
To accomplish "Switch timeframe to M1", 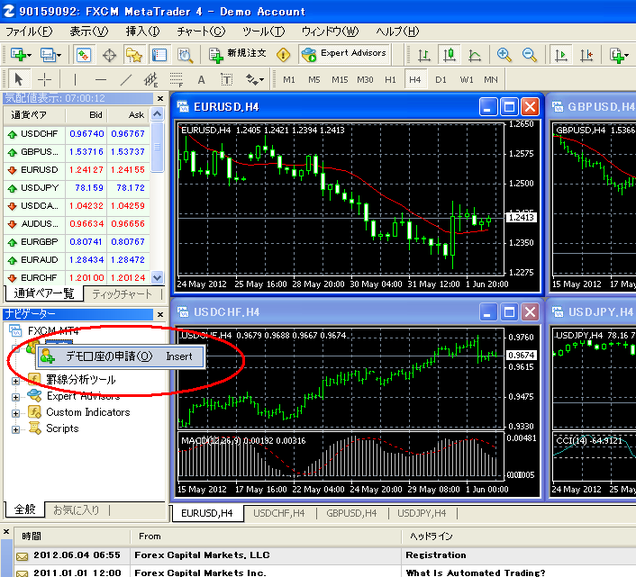I will pos(289,79).
